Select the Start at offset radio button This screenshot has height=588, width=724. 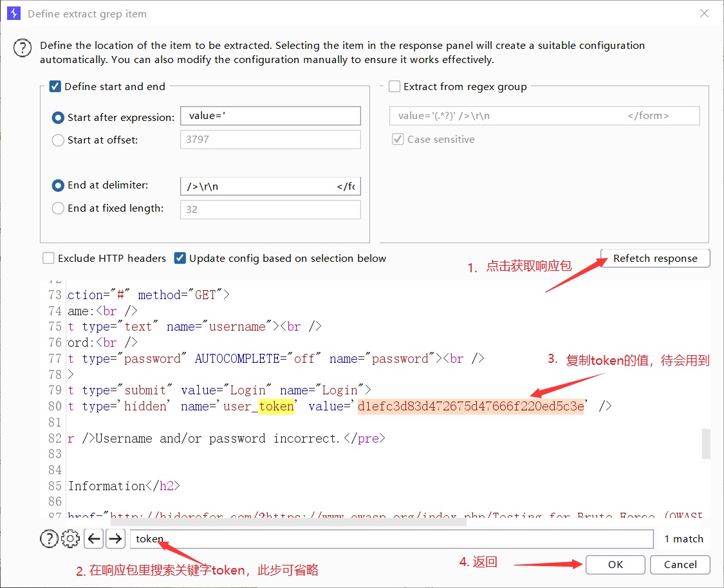pos(58,140)
